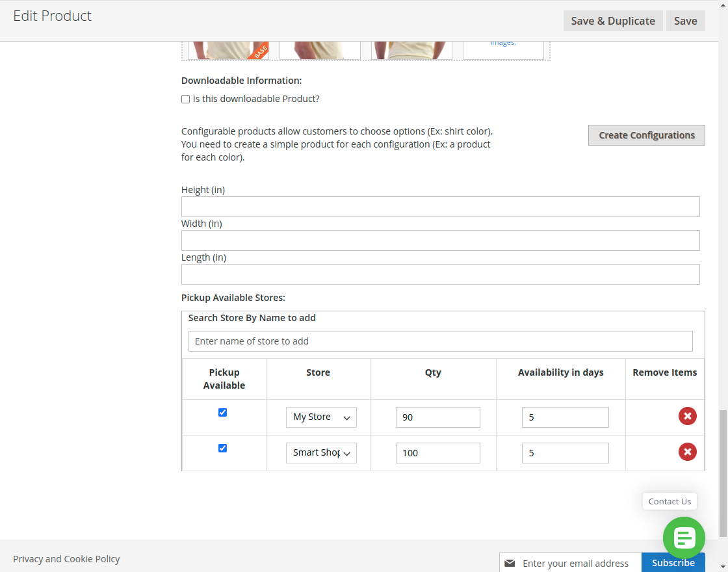Viewport: 728px width, 572px height.
Task: Disable pickup availability for Smart Shop
Action: click(x=222, y=448)
